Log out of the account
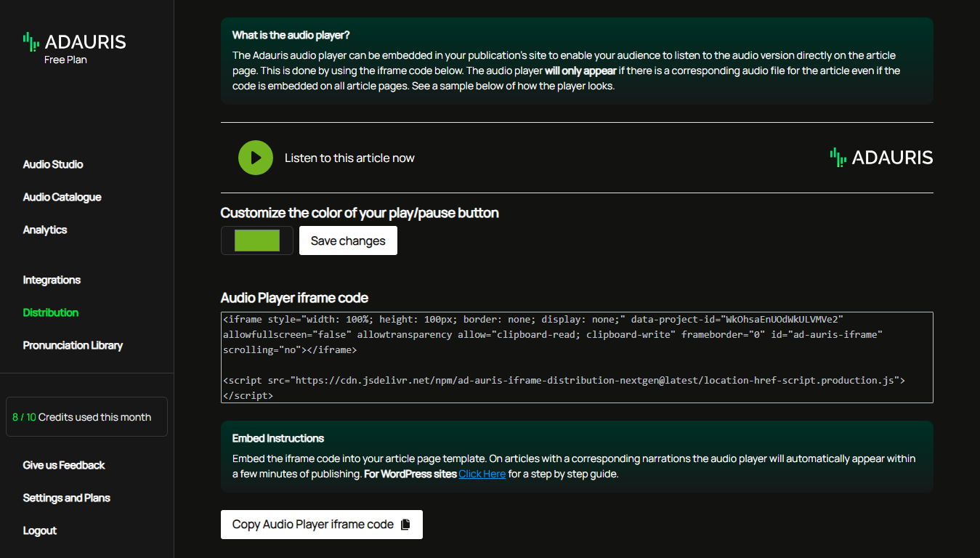This screenshot has width=980, height=558. click(40, 530)
